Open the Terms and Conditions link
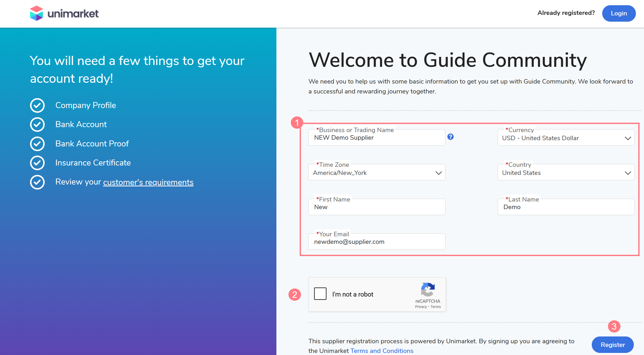The width and height of the screenshot is (644, 355). (382, 351)
